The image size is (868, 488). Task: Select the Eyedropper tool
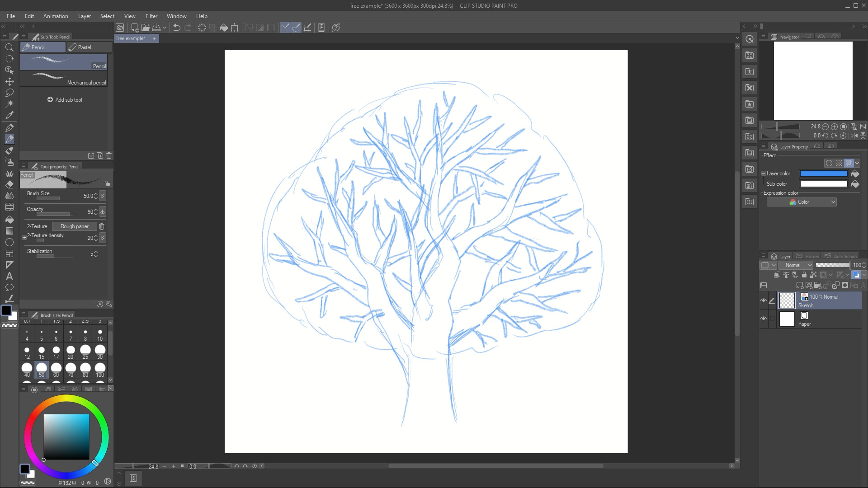9,115
